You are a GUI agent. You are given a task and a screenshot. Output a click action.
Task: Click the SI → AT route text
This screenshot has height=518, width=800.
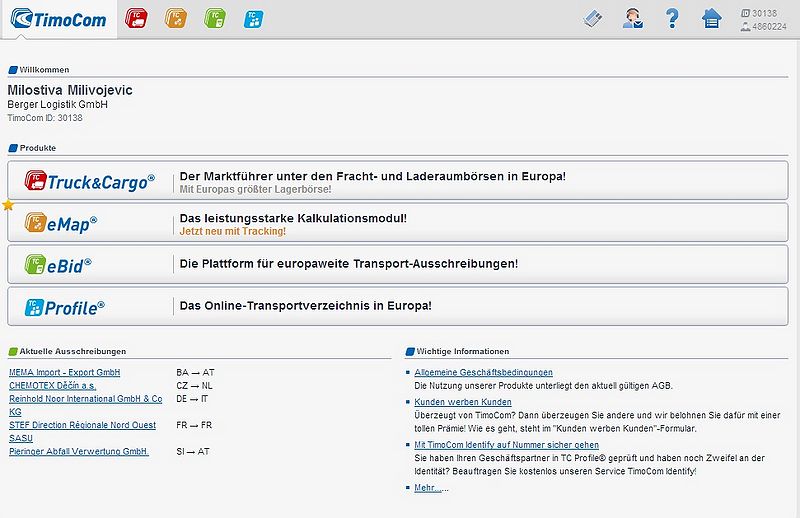pyautogui.click(x=192, y=452)
